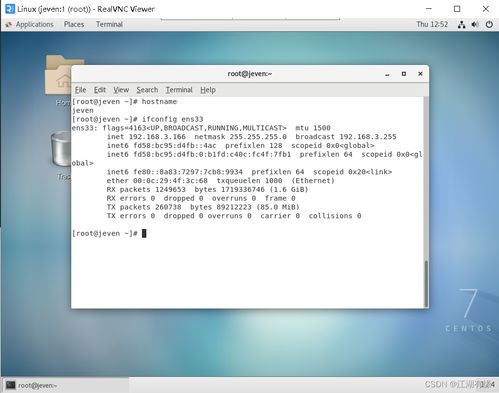499x393 pixels.
Task: Open the terminal File menu
Action: tap(80, 90)
